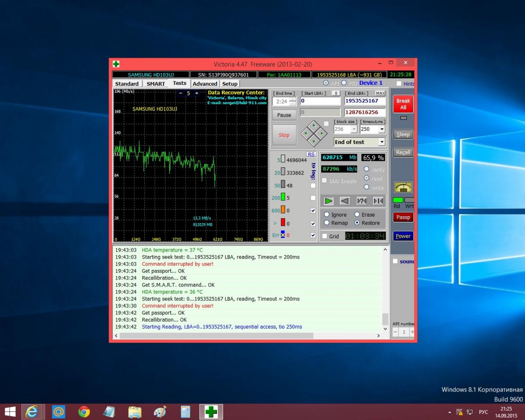This screenshot has height=420, width=525.
Task: Select the PIO access radio button
Action: [x=344, y=83]
